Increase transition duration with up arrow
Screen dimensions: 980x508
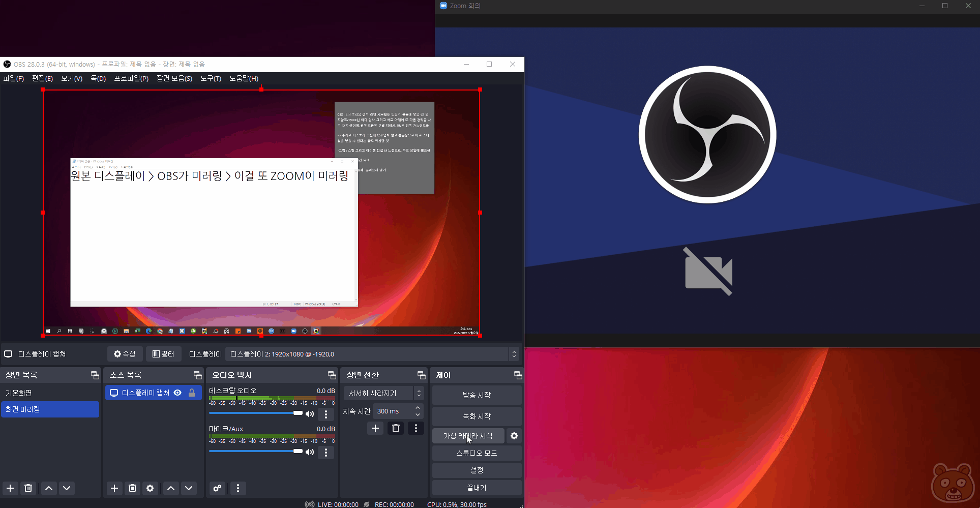(x=418, y=407)
